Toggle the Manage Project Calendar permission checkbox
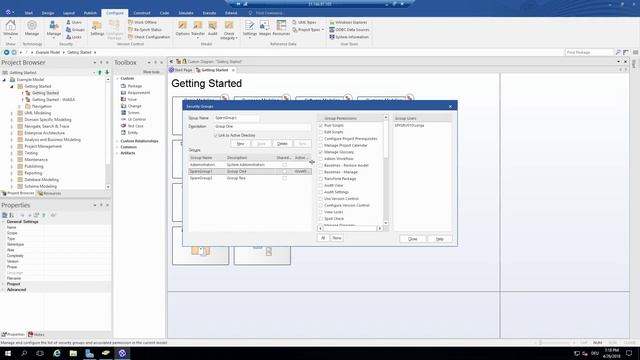This screenshot has height=360, width=640. coord(320,145)
